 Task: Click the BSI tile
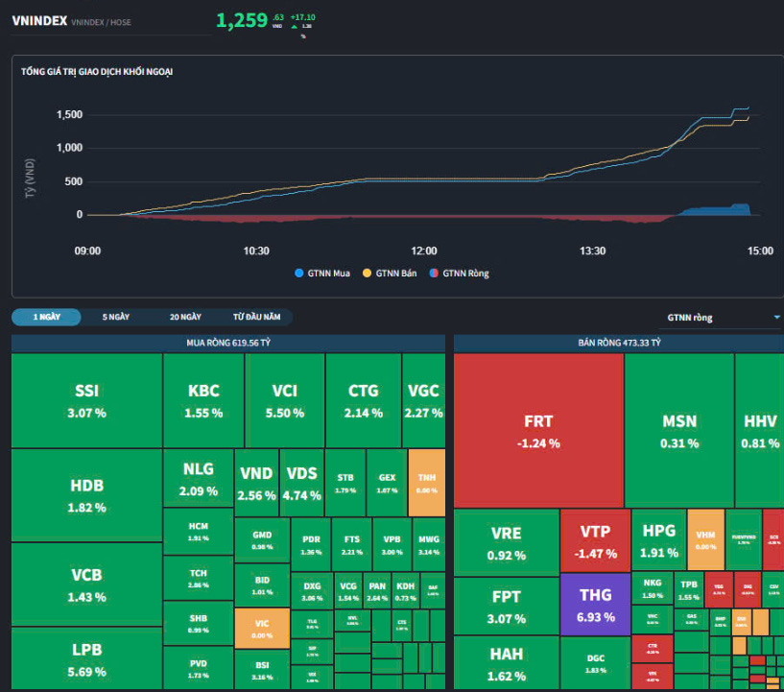262,670
